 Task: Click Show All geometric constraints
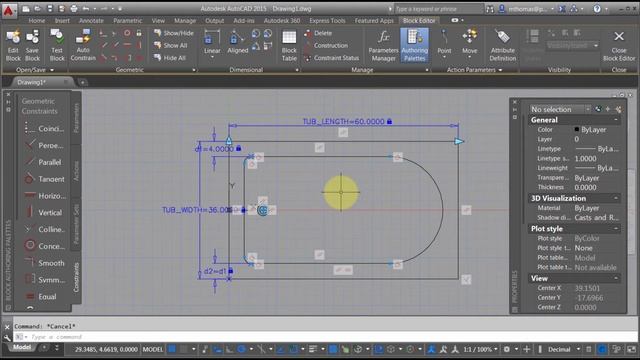pos(171,45)
